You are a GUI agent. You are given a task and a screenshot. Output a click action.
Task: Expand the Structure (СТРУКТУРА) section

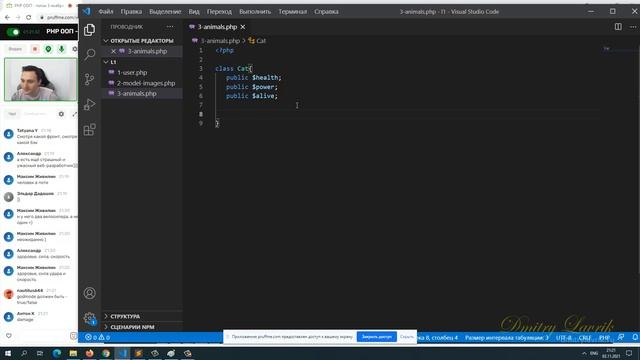tap(142, 316)
